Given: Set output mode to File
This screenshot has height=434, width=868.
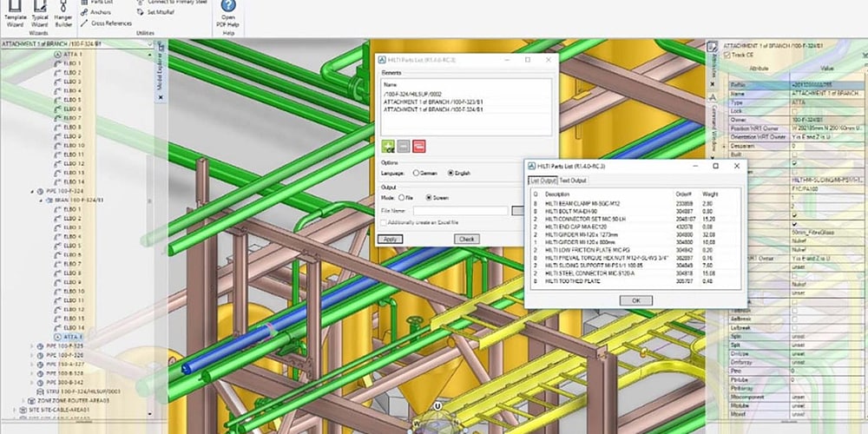Looking at the screenshot, I should pos(402,198).
